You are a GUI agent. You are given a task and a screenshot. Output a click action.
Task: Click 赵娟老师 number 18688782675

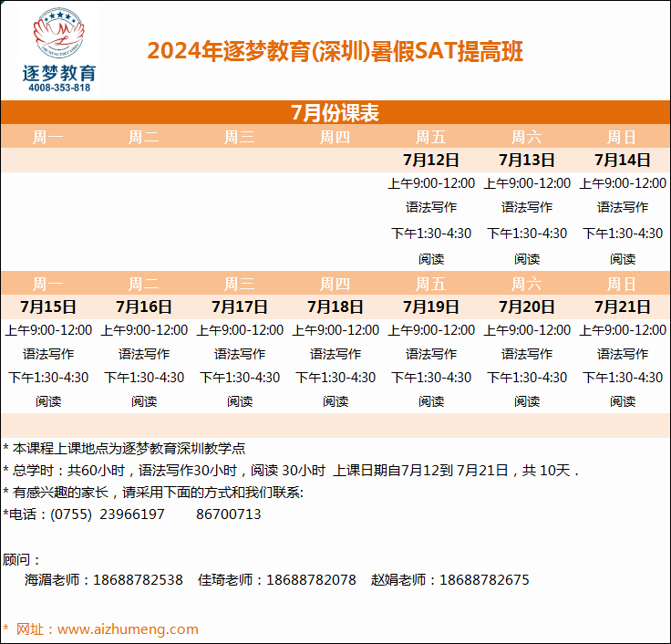tap(484, 580)
